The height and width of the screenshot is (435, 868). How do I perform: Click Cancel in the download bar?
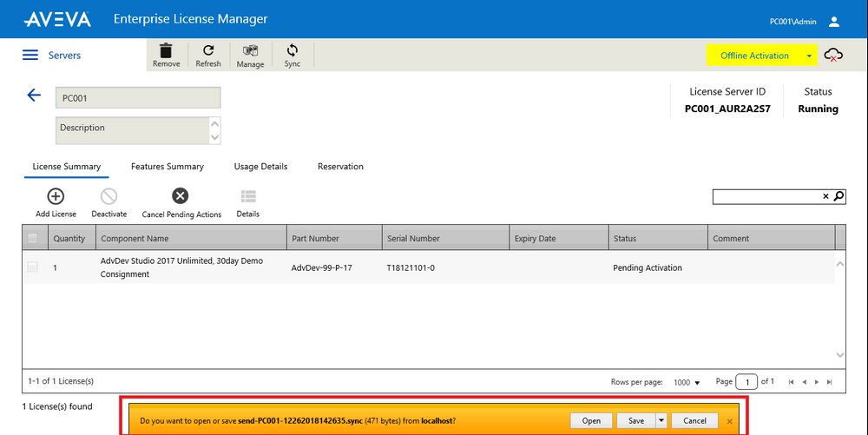pyautogui.click(x=694, y=420)
